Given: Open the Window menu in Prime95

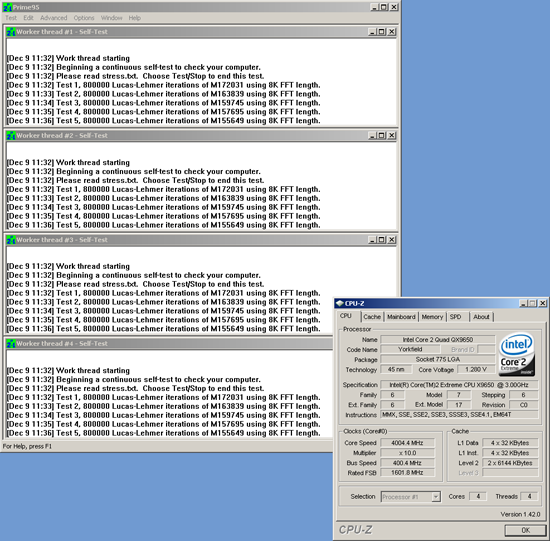Looking at the screenshot, I should click(x=112, y=18).
